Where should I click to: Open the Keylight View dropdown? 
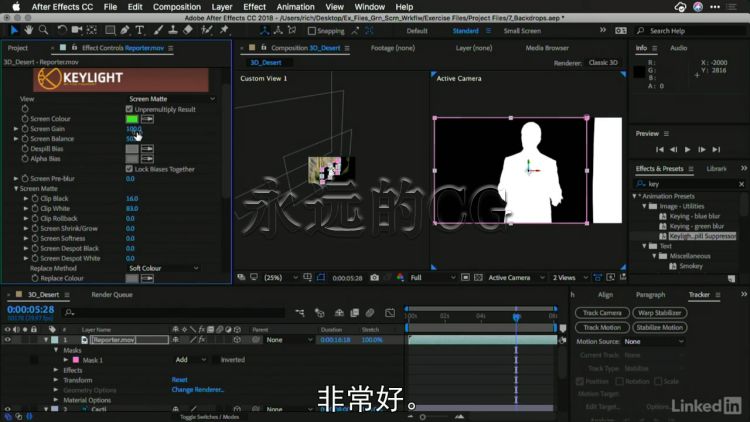click(171, 99)
